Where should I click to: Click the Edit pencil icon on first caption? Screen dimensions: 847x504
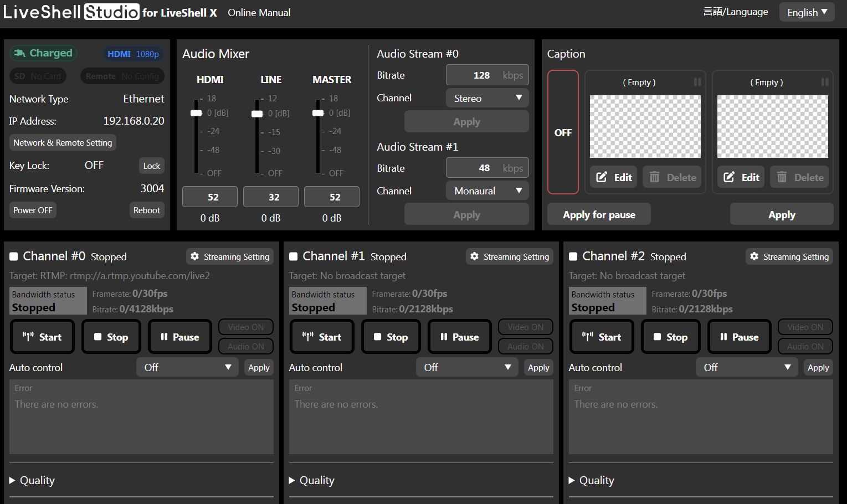(x=601, y=177)
